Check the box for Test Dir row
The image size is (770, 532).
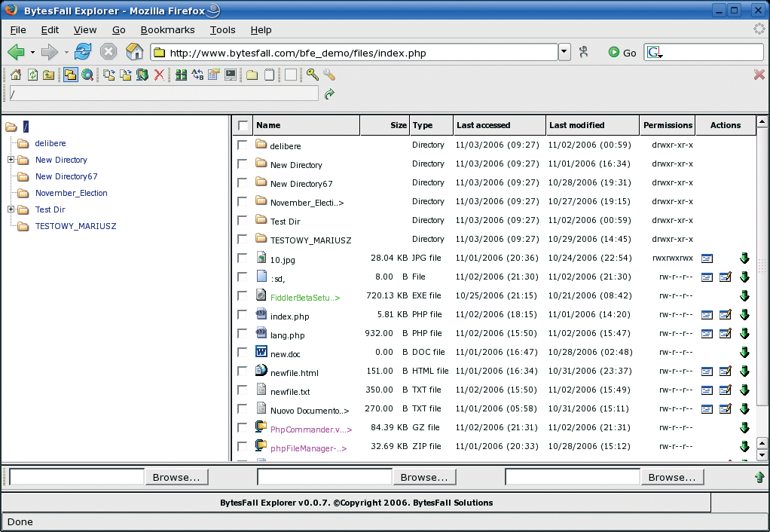coord(242,220)
